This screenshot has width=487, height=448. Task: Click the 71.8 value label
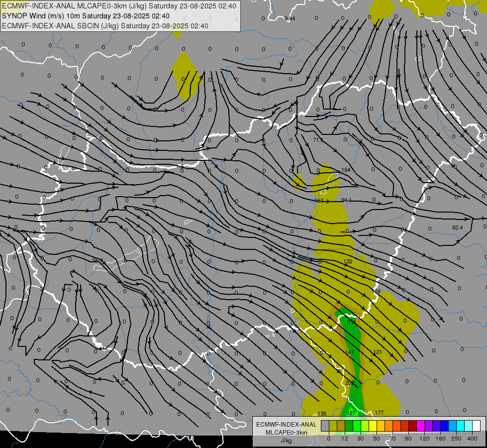[318, 140]
